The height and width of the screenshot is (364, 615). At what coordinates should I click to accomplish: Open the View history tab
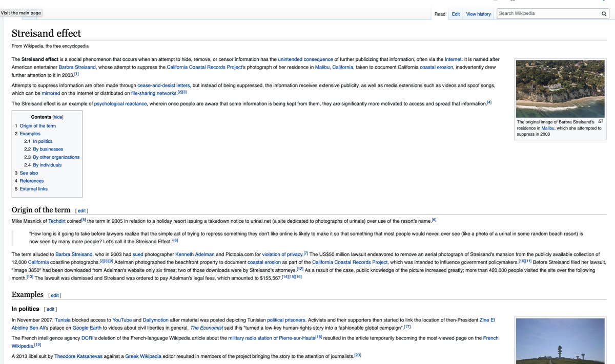(x=478, y=14)
